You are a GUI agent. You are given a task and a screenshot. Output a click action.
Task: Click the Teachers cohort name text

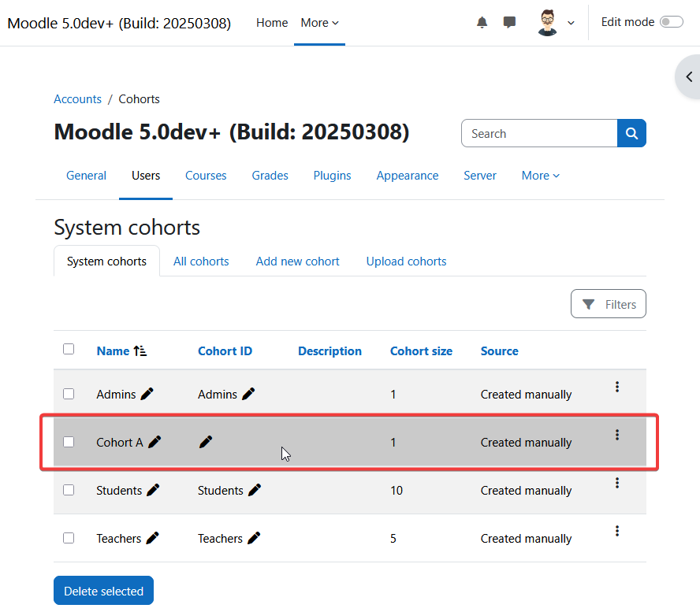tap(119, 539)
